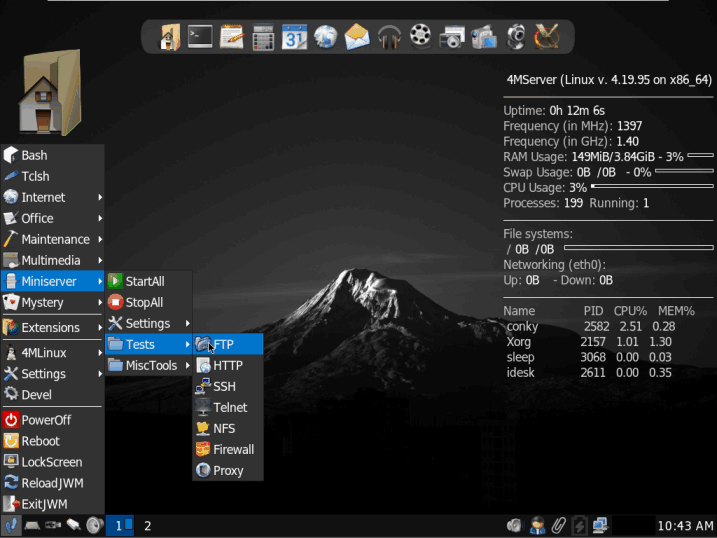This screenshot has height=538, width=717.
Task: Switch to workspace 1
Action: point(120,526)
